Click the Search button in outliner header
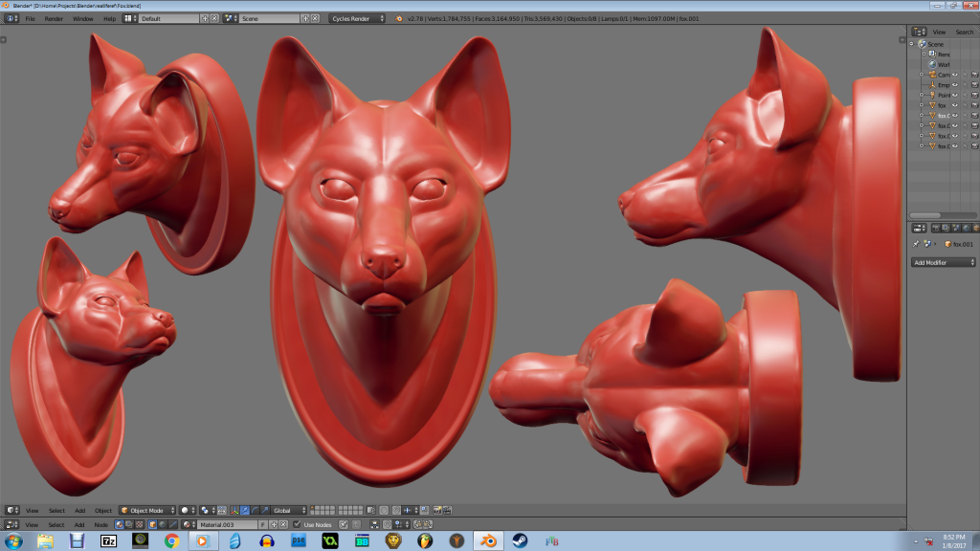The image size is (980, 551). tap(964, 32)
